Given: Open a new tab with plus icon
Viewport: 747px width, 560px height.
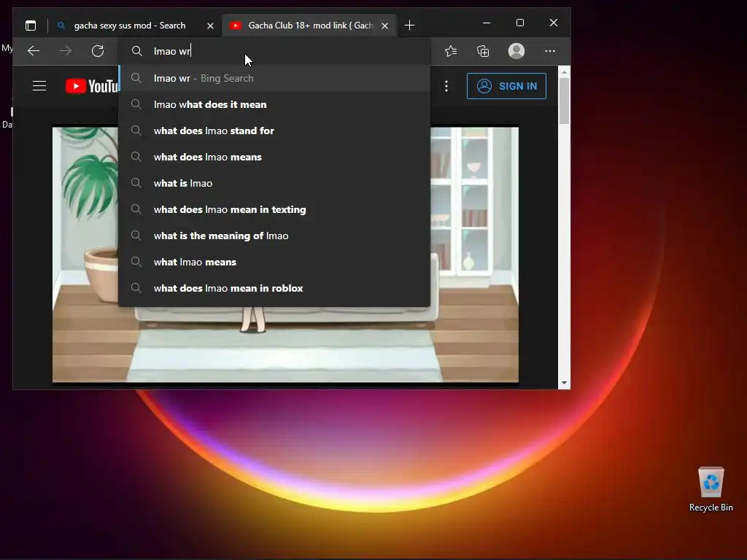Looking at the screenshot, I should (409, 26).
